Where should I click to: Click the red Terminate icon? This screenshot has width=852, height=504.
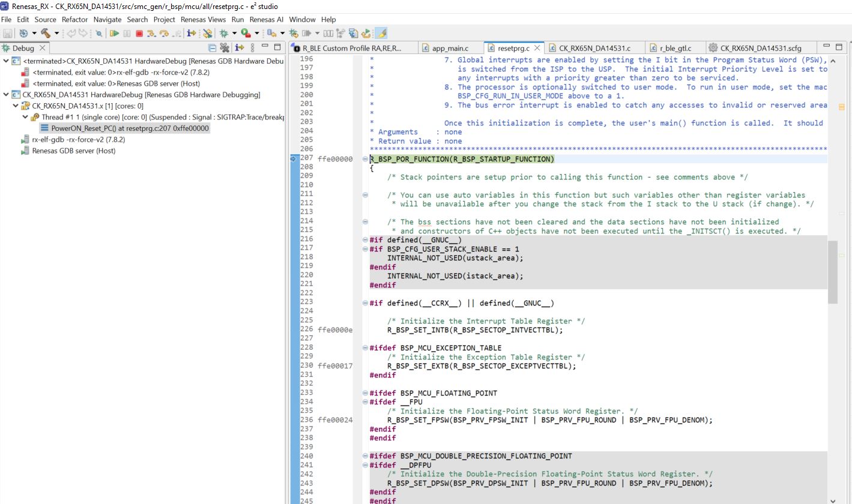coord(139,34)
